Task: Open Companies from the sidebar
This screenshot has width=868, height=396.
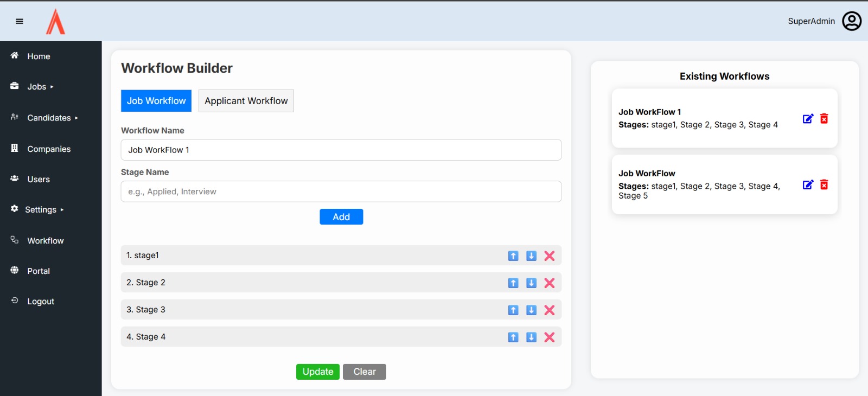Action: click(x=49, y=149)
